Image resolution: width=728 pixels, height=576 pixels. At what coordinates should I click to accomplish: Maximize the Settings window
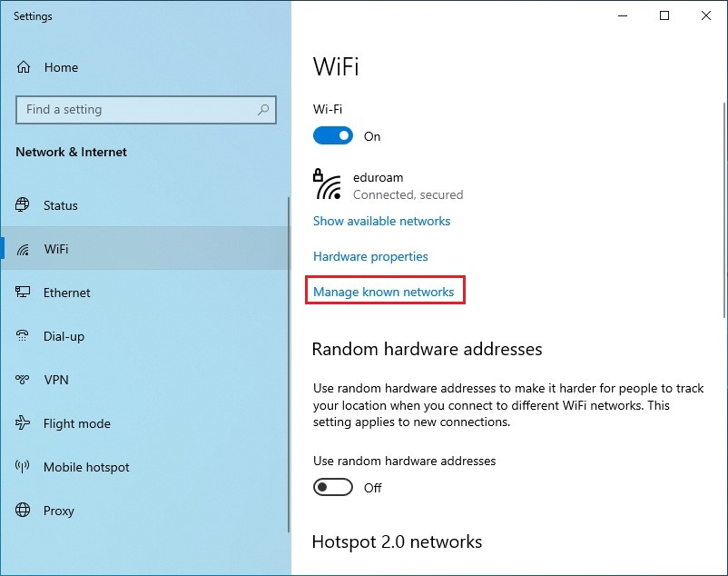coord(664,15)
